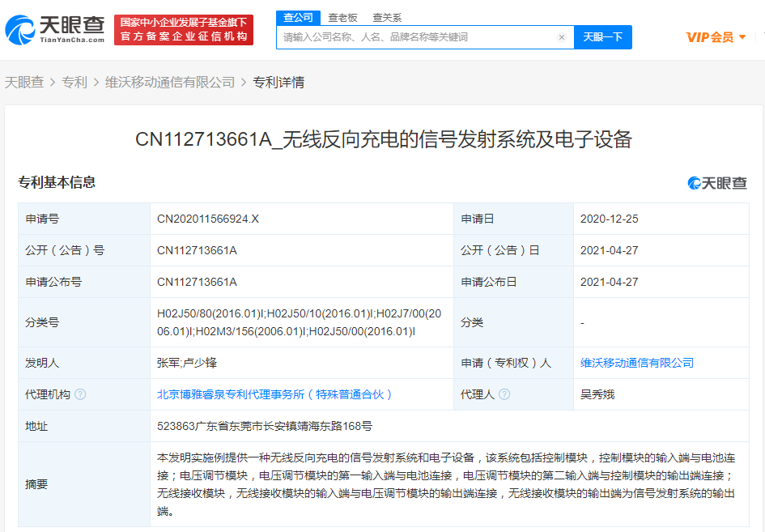The image size is (765, 532).
Task: Click the 天眼一下 search button
Action: pyautogui.click(x=603, y=37)
